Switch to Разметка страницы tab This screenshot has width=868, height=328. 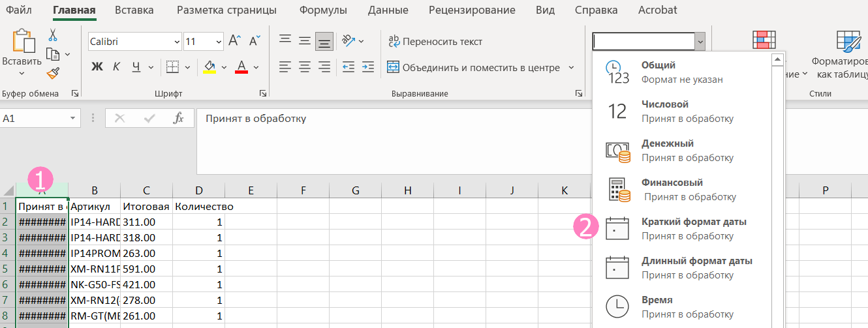[226, 10]
